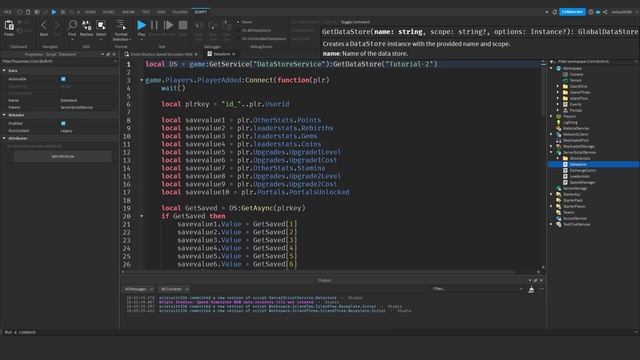
Task: Click quick-access blue play icon
Action: [x=54, y=12]
